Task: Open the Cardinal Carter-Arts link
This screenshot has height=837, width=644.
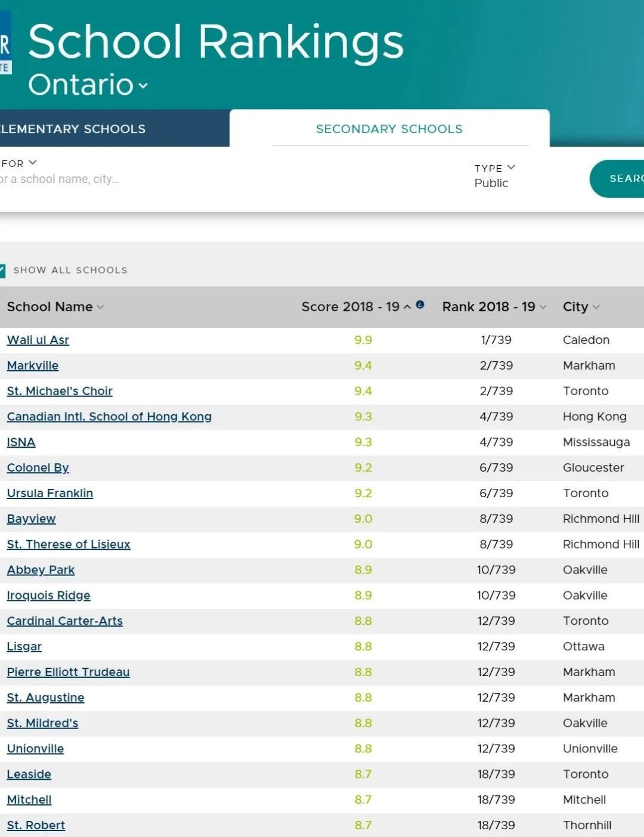Action: 65,621
